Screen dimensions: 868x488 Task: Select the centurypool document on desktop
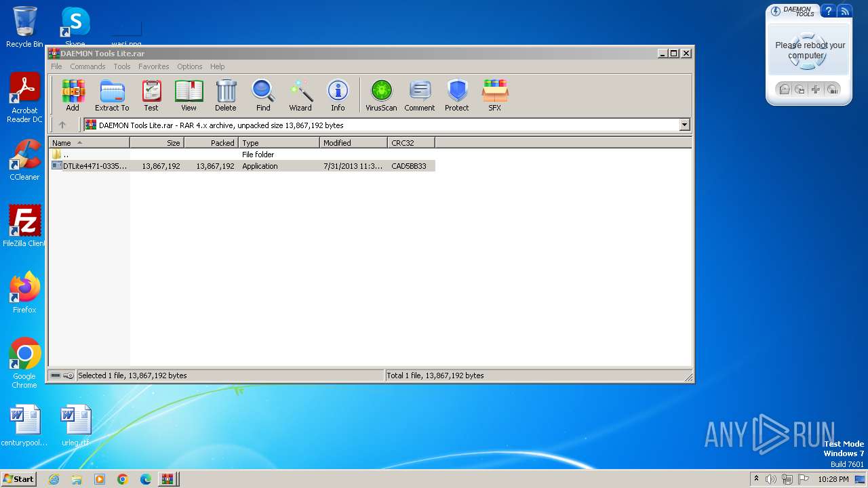point(24,426)
